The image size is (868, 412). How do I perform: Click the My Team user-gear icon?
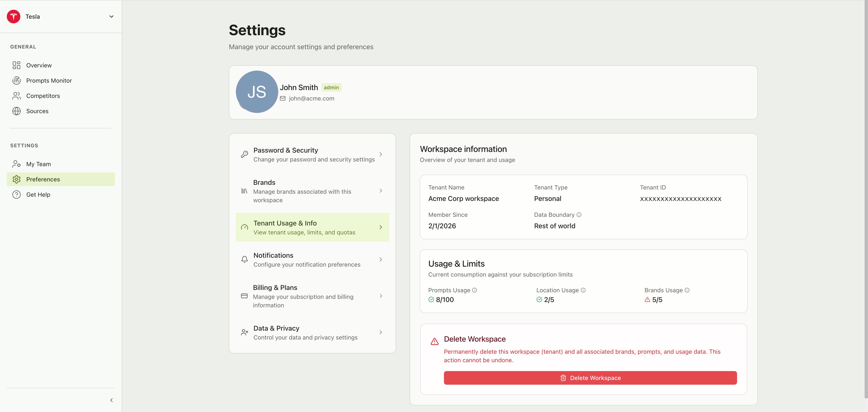[17, 164]
